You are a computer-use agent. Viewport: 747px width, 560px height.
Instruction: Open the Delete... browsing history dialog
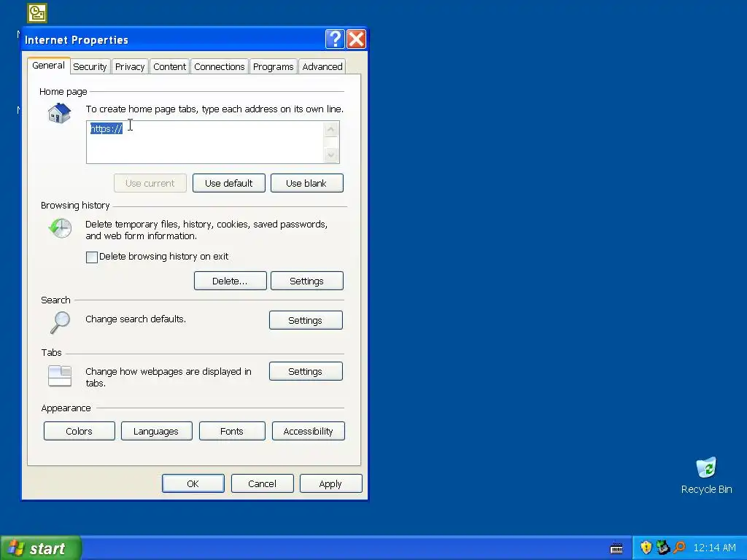coord(230,281)
